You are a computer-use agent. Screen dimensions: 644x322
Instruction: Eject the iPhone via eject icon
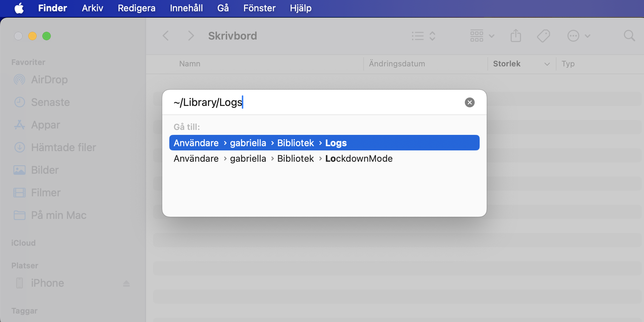coord(126,283)
